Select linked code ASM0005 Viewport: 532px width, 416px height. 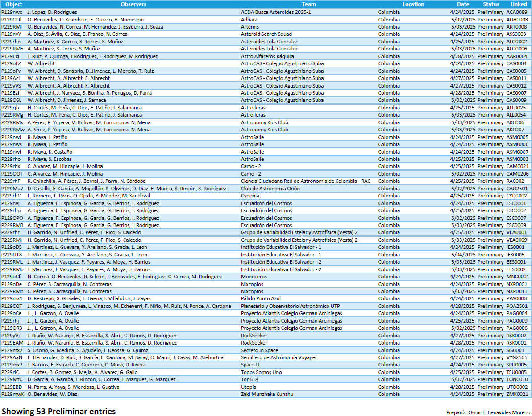point(517,138)
